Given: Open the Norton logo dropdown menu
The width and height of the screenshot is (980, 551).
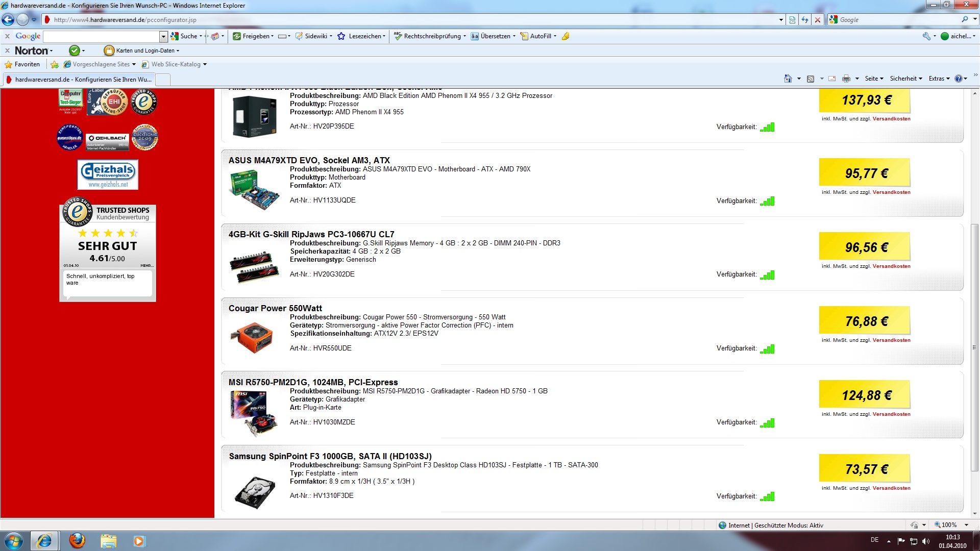Looking at the screenshot, I should (34, 51).
